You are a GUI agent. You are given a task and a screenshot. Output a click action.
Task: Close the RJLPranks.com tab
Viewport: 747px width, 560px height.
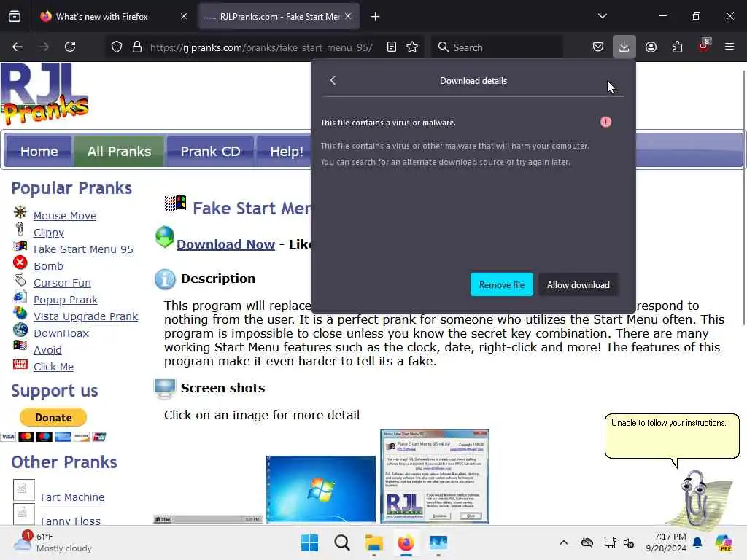(x=348, y=16)
